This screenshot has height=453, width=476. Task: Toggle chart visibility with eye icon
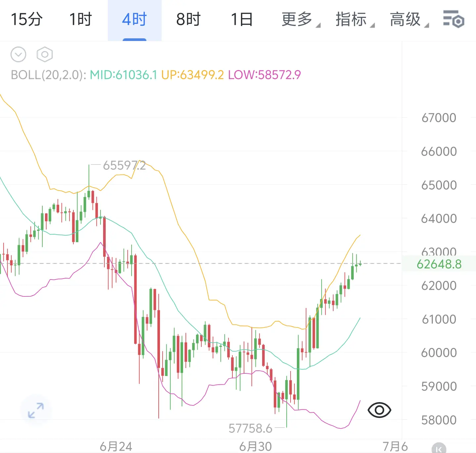pyautogui.click(x=379, y=410)
